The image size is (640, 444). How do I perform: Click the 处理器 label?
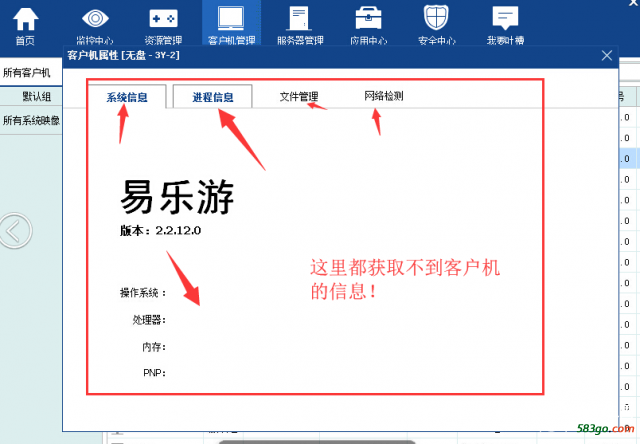[149, 320]
